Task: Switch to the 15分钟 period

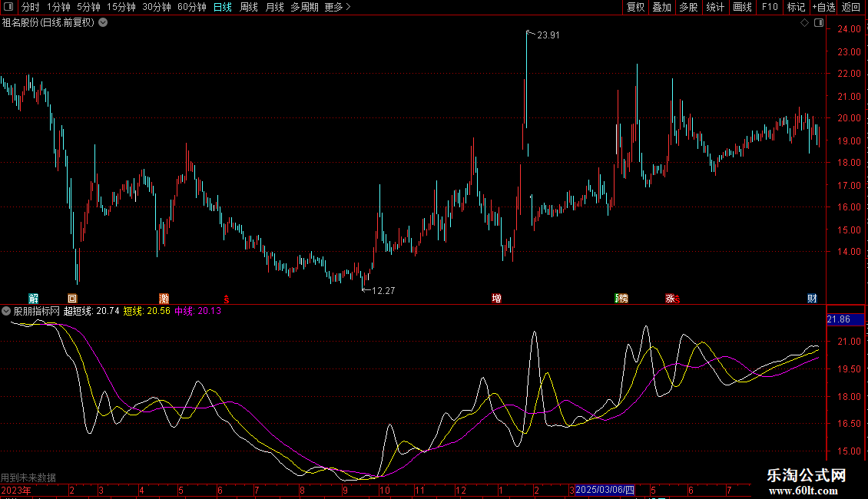Action: tap(121, 7)
